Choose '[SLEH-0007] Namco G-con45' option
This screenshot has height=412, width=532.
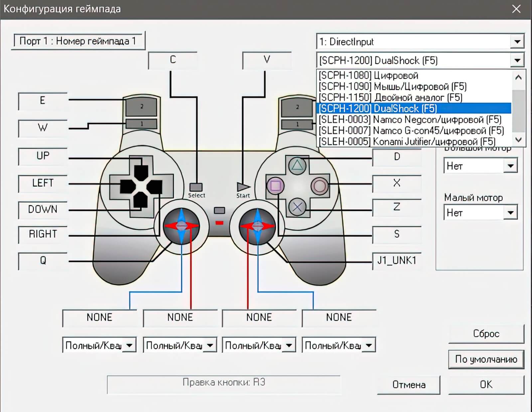(x=414, y=130)
